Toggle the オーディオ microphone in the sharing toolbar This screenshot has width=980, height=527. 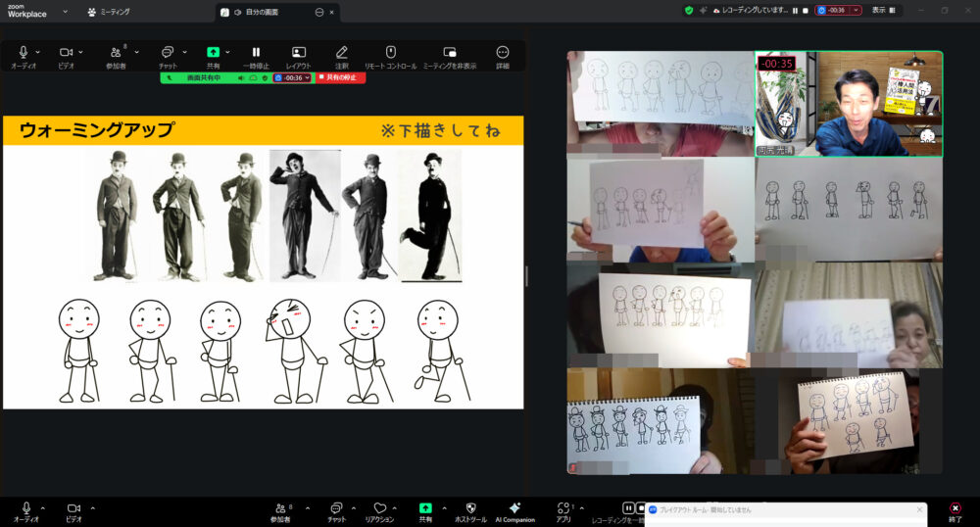24,52
